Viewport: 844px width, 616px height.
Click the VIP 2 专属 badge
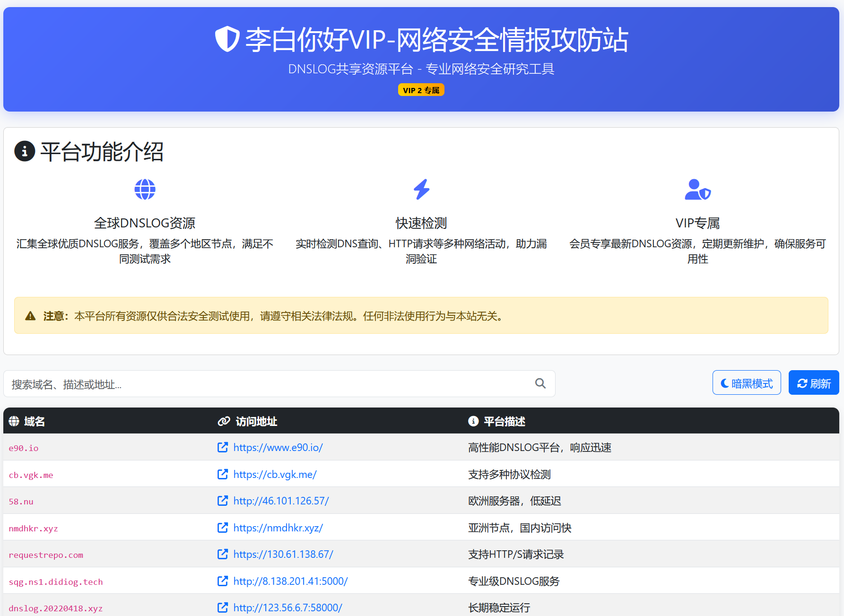421,90
